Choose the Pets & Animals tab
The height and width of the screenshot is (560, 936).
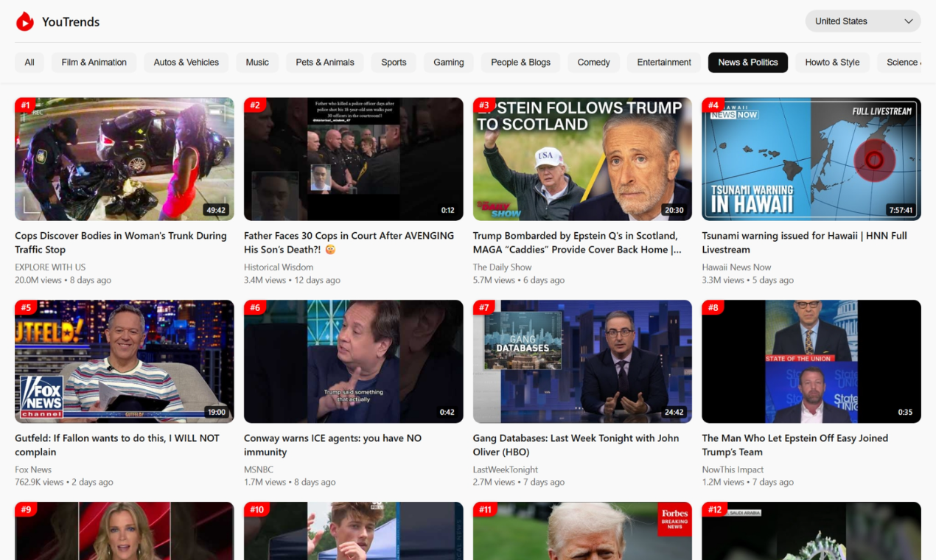(325, 63)
